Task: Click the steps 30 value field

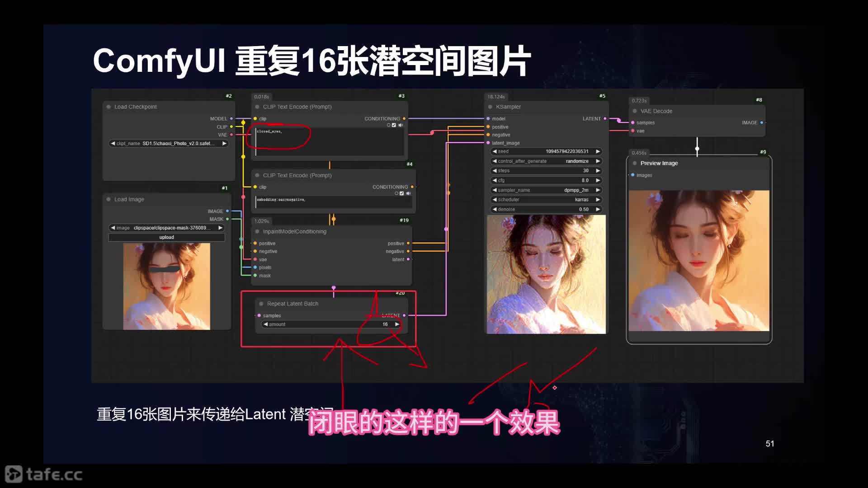Action: click(x=546, y=171)
